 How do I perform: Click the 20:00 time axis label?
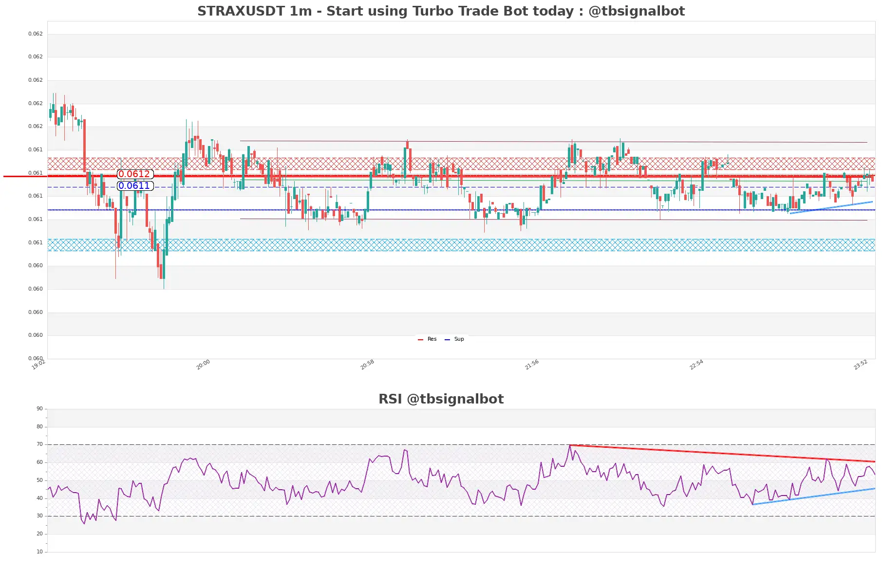coord(203,365)
